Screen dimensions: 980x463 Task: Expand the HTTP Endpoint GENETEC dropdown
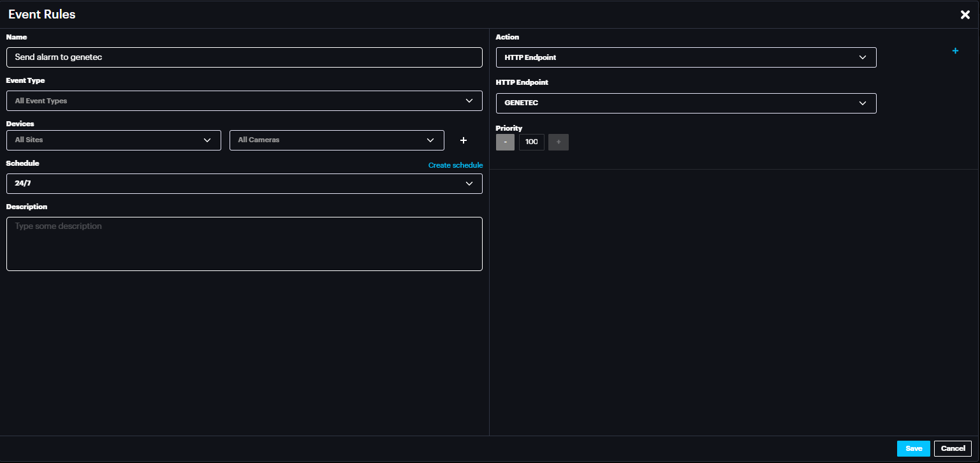685,103
